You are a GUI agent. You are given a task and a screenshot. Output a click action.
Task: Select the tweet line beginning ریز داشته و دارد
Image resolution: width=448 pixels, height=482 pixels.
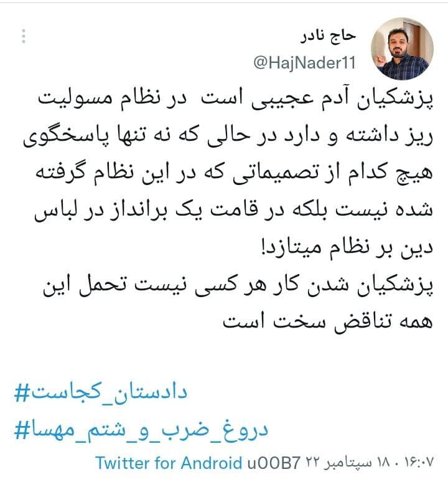pos(228,136)
